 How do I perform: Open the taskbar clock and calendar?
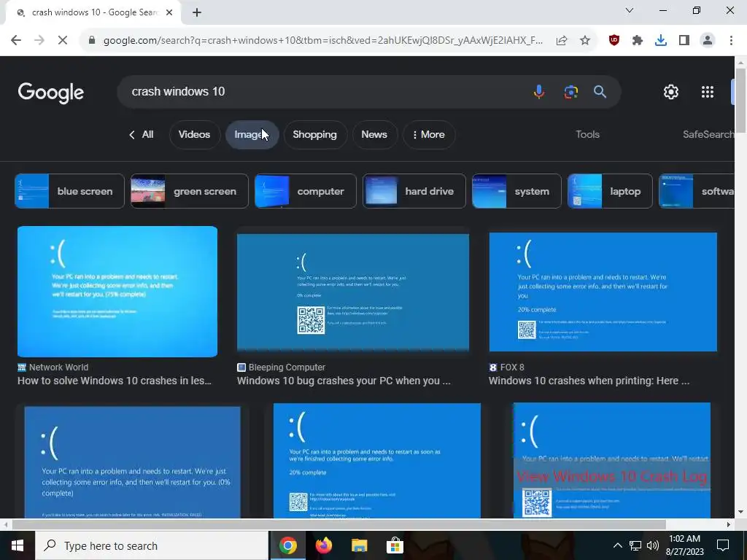(x=684, y=545)
